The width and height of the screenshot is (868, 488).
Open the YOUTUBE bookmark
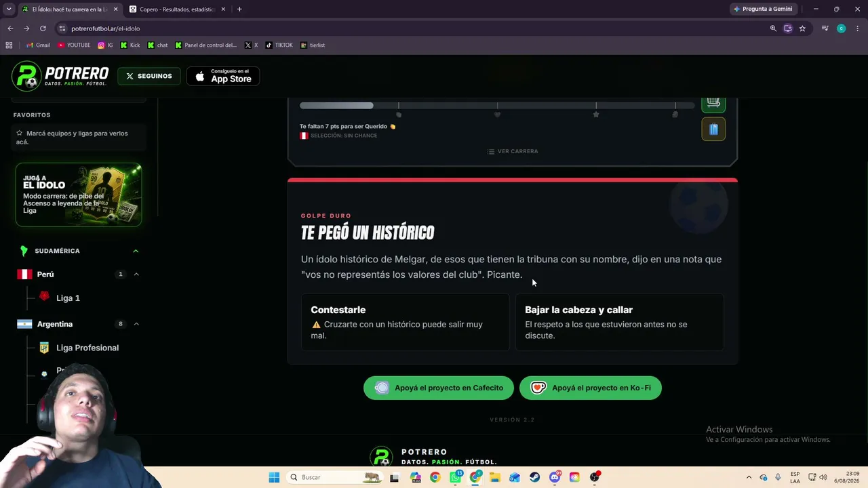coord(74,45)
